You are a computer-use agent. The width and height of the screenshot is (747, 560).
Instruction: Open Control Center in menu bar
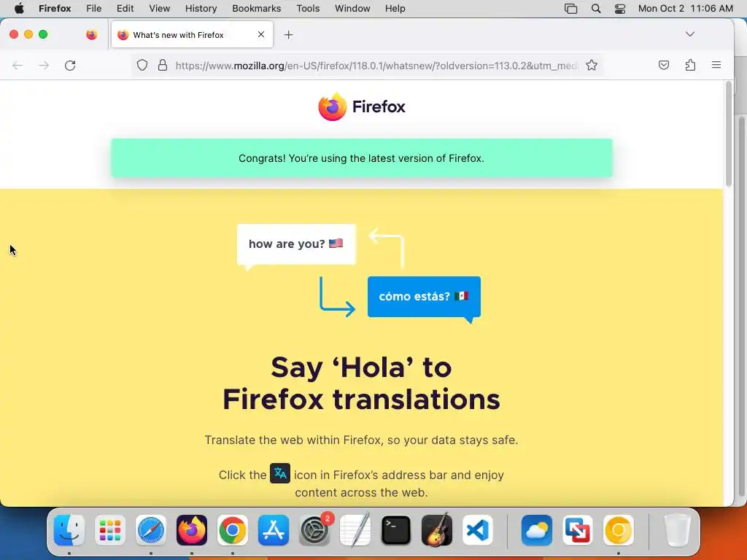[x=620, y=9]
